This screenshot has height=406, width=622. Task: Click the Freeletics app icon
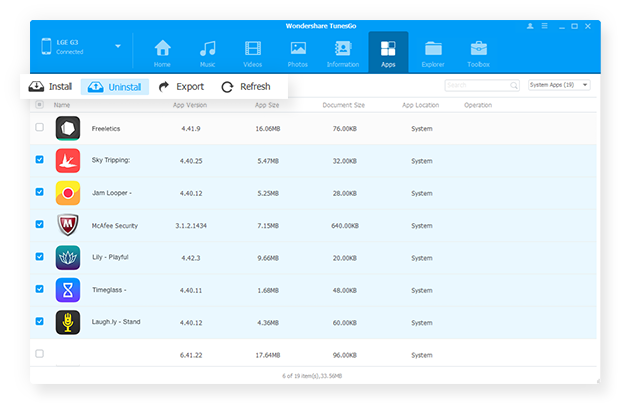click(x=68, y=128)
